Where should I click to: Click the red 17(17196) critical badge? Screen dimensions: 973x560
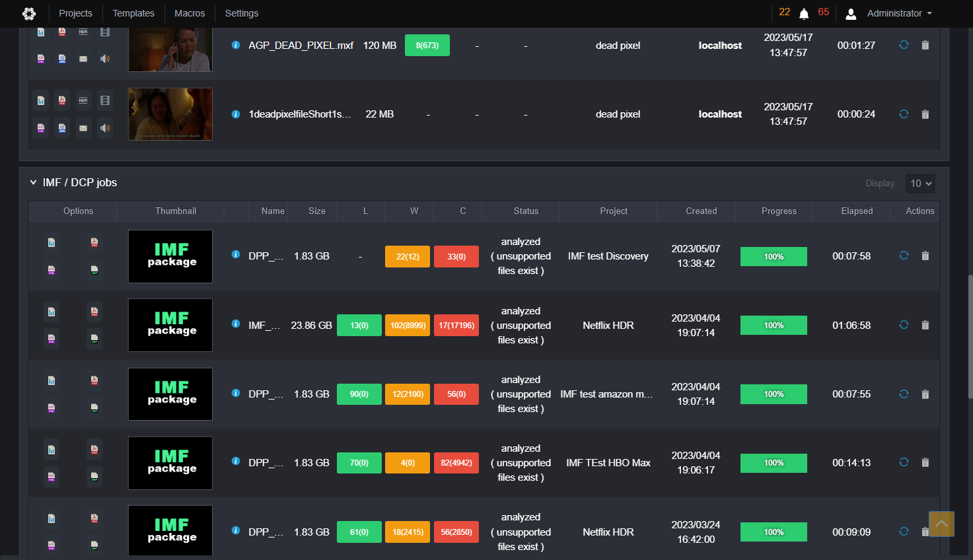coord(456,325)
